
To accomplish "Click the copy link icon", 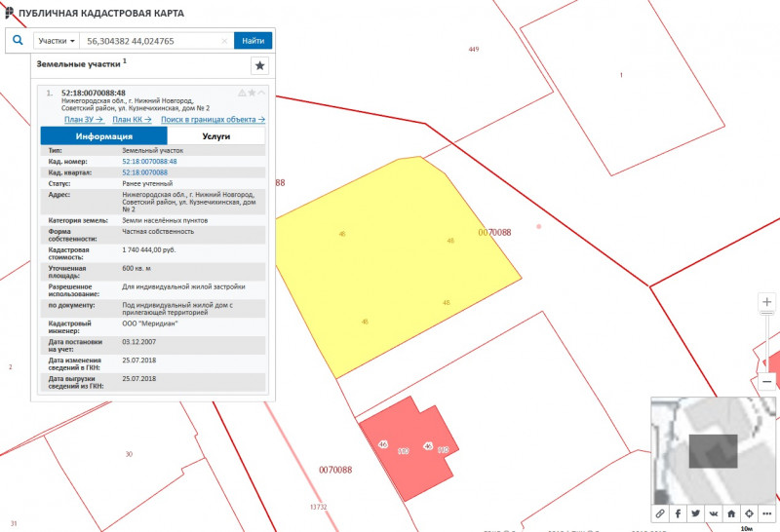I will [660, 513].
